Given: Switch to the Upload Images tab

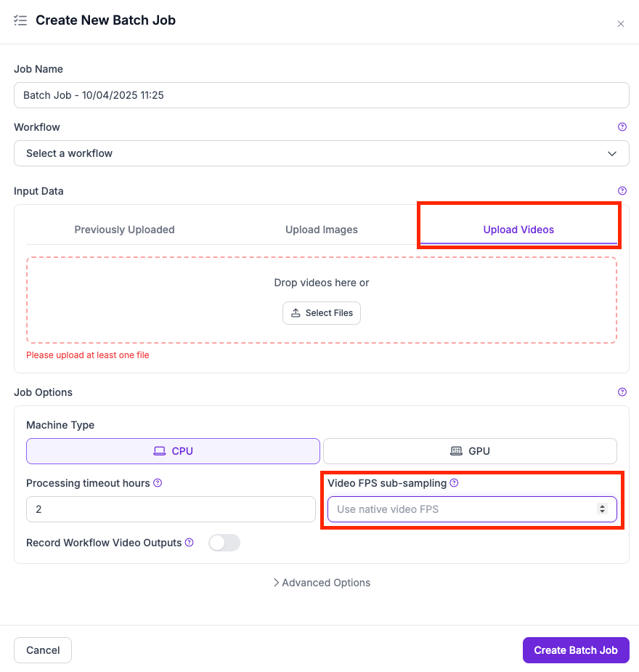Looking at the screenshot, I should coord(321,230).
